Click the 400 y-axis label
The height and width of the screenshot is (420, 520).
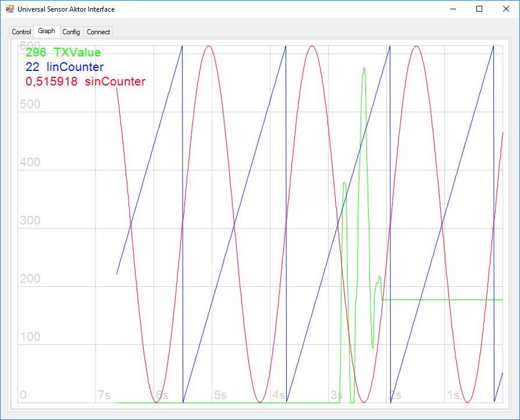(30, 162)
